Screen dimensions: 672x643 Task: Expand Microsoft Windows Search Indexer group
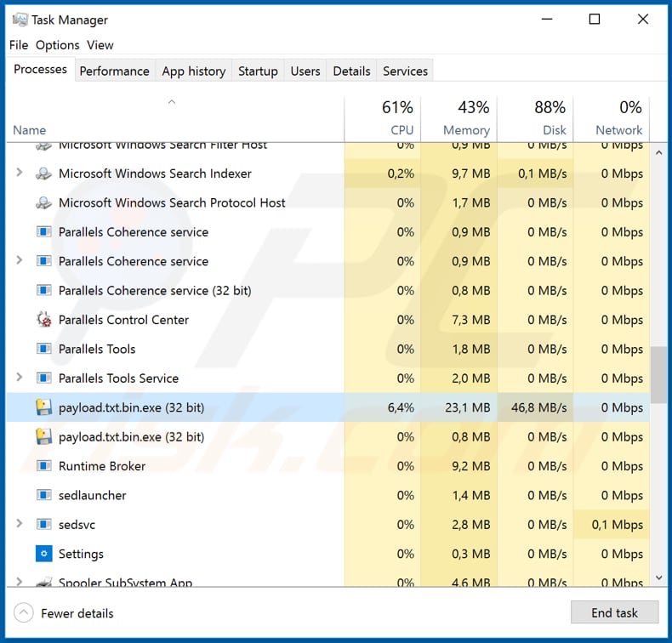[20, 173]
